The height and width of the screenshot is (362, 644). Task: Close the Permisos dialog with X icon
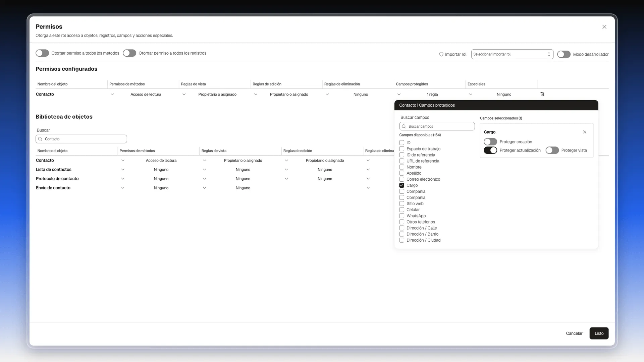[x=604, y=27]
